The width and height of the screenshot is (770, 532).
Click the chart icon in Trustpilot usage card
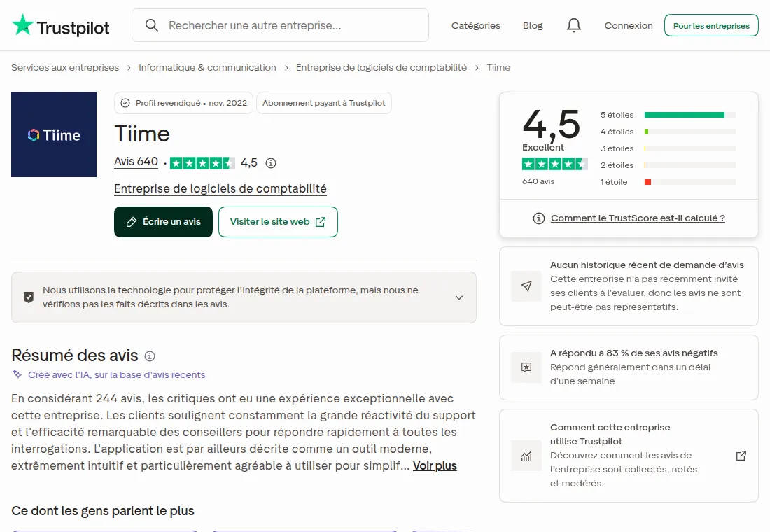pos(526,456)
